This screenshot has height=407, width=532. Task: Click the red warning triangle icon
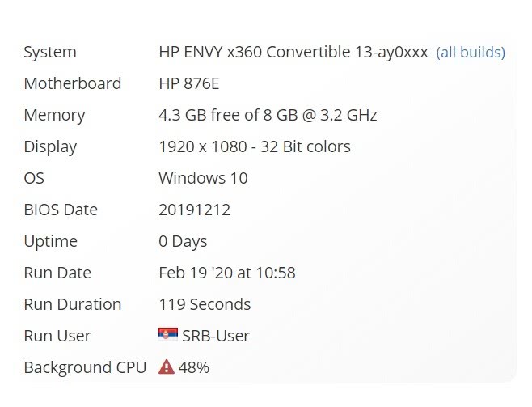[x=167, y=367]
